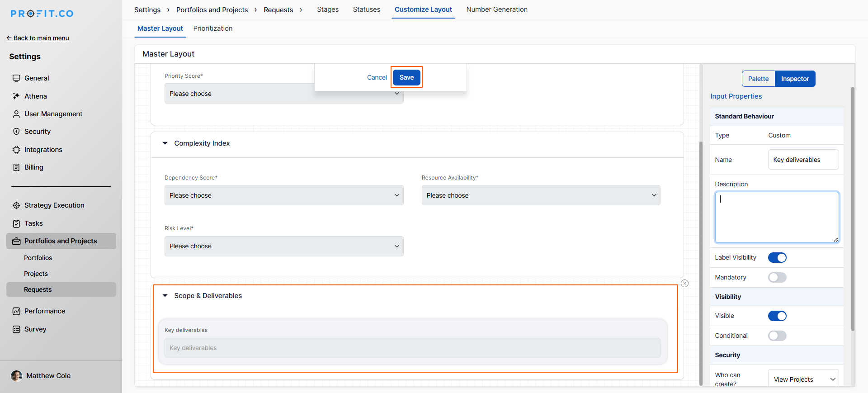Screen dimensions: 868x393
Task: Open the Who can create dropdown
Action: click(803, 379)
